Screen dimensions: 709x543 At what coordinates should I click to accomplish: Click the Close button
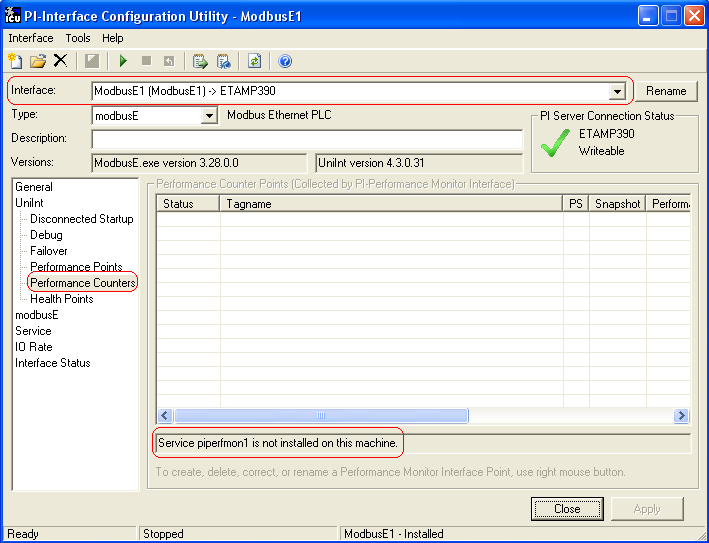pyautogui.click(x=567, y=509)
